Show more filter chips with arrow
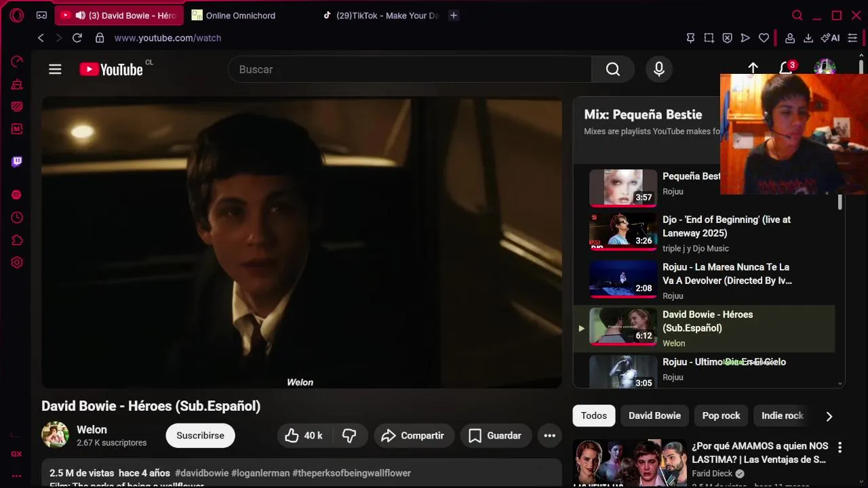 click(x=829, y=416)
